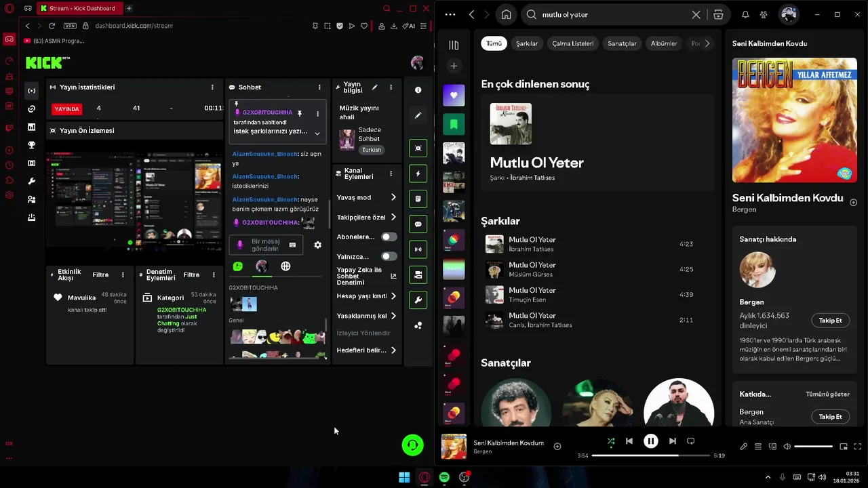This screenshot has height=488, width=868.
Task: Clear the Spotify search field
Action: point(696,14)
